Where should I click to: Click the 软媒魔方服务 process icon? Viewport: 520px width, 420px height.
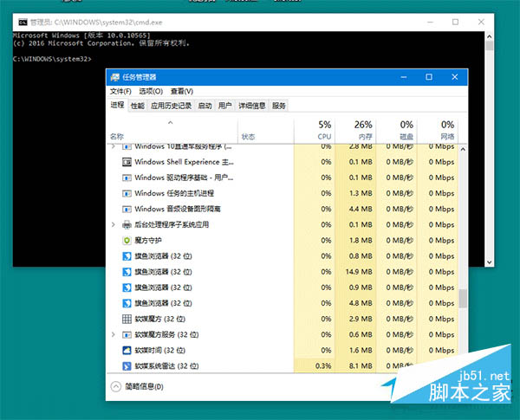coord(127,335)
